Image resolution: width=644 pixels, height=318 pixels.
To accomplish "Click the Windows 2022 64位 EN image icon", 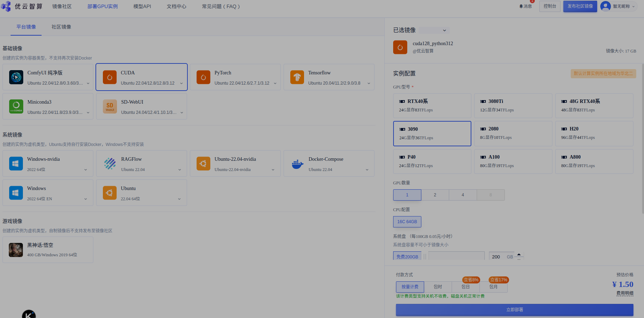I will point(16,193).
